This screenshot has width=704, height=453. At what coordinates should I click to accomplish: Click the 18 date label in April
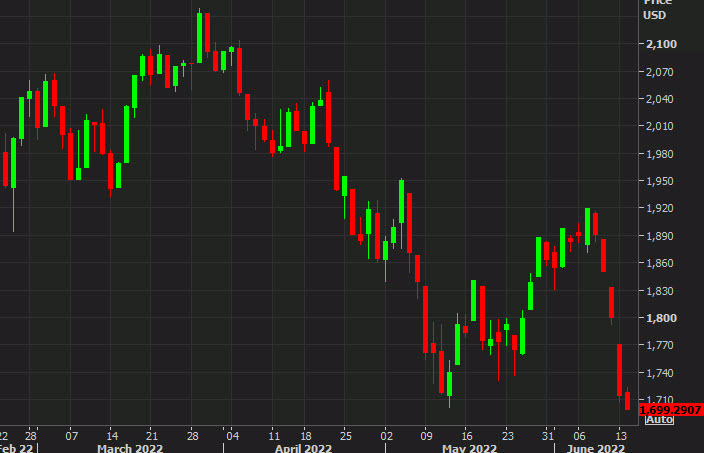[306, 436]
